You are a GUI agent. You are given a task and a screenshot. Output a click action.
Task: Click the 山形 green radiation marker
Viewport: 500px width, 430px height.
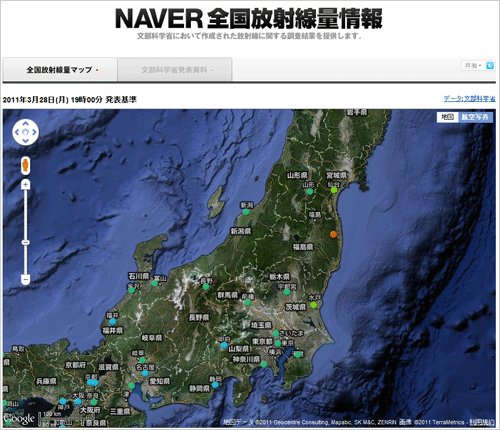tap(310, 192)
